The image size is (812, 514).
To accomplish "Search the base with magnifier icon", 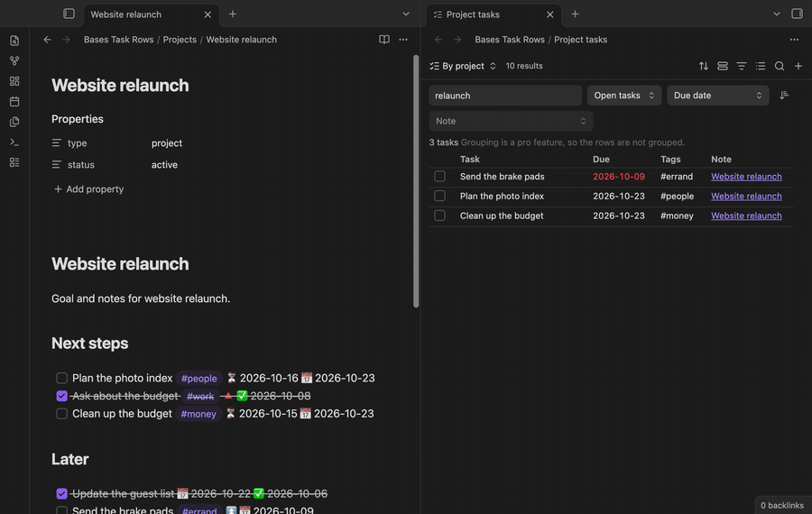I will [x=780, y=66].
